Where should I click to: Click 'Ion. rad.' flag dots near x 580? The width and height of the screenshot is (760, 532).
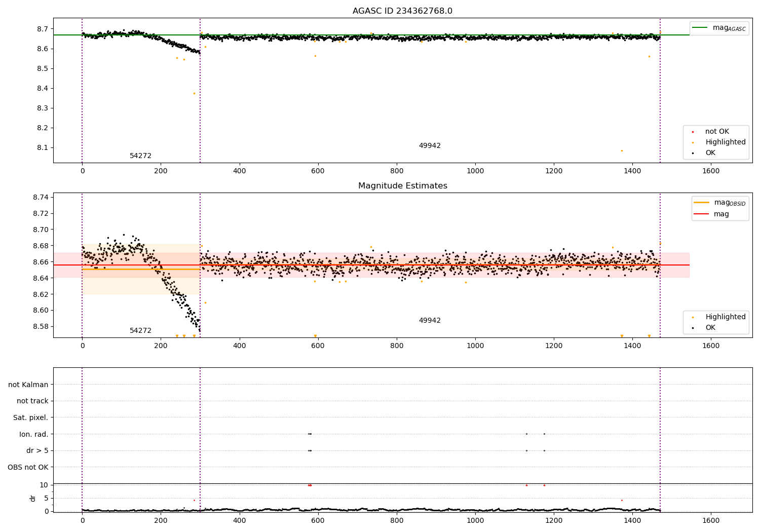click(310, 434)
